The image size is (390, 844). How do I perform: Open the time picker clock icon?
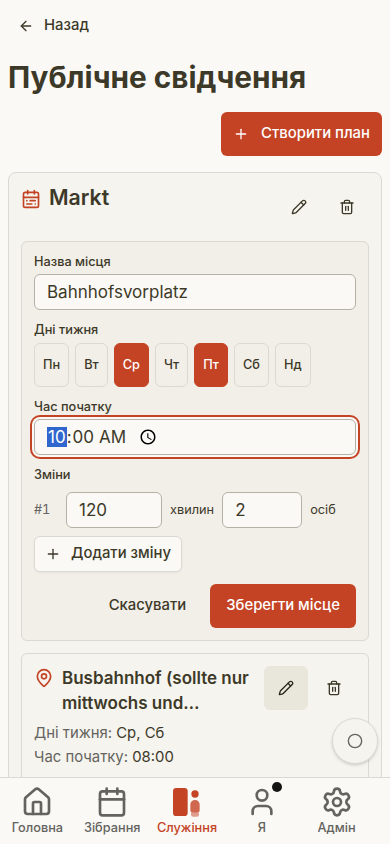[x=148, y=437]
